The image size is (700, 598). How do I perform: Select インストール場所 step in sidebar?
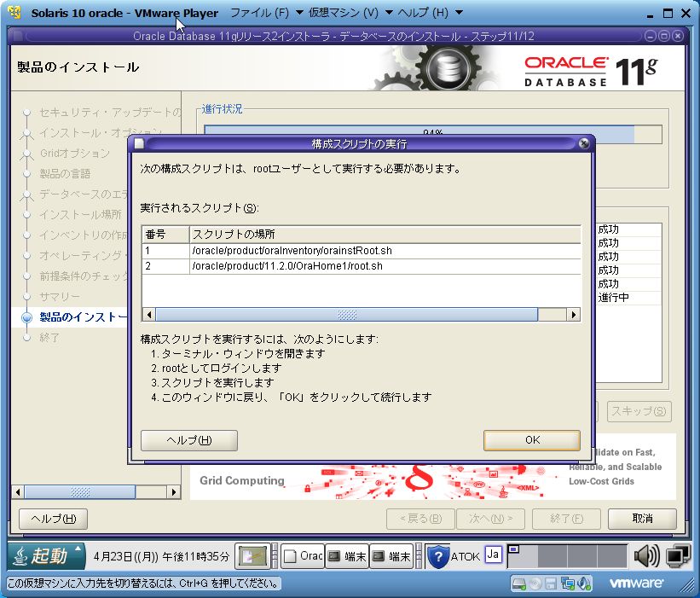[x=80, y=214]
